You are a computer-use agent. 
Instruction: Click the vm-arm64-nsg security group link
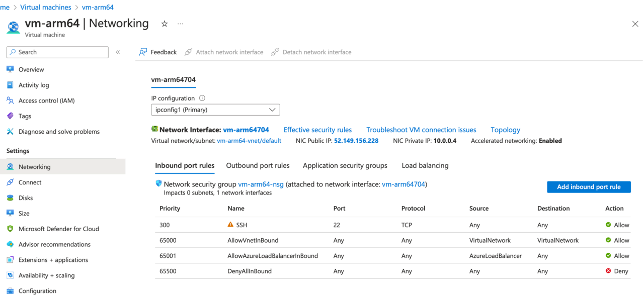[x=261, y=184]
